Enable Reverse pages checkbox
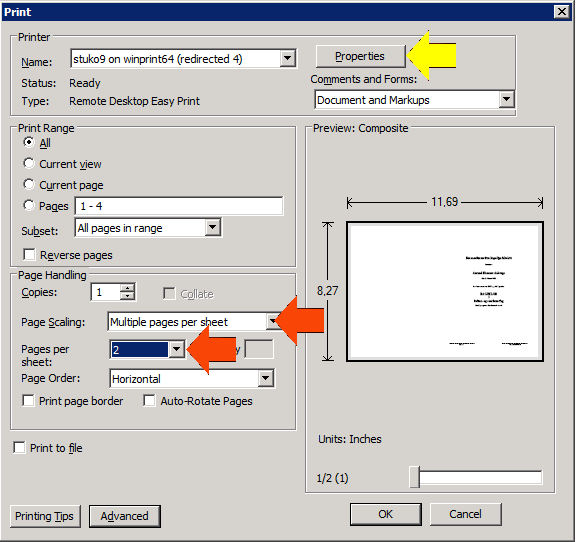 click(x=29, y=254)
